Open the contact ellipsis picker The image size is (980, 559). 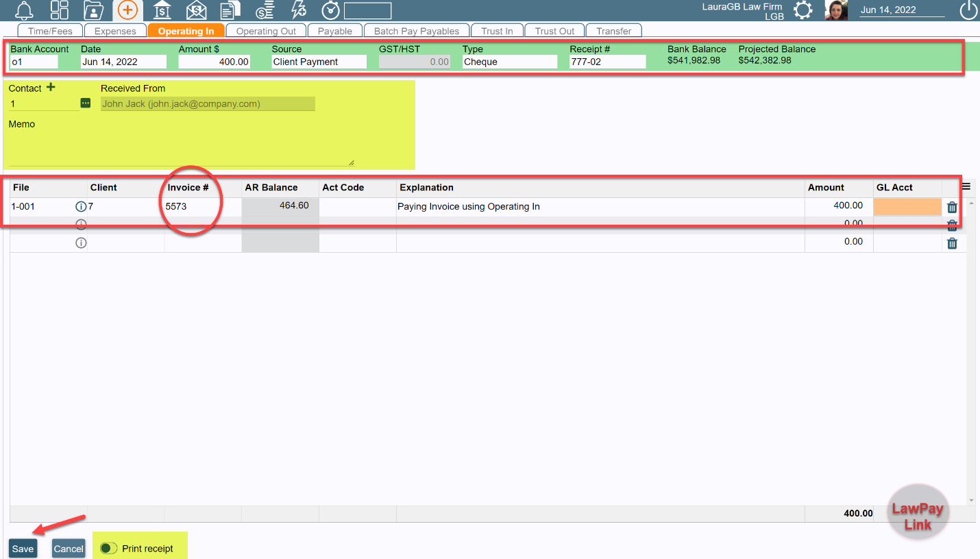(85, 103)
